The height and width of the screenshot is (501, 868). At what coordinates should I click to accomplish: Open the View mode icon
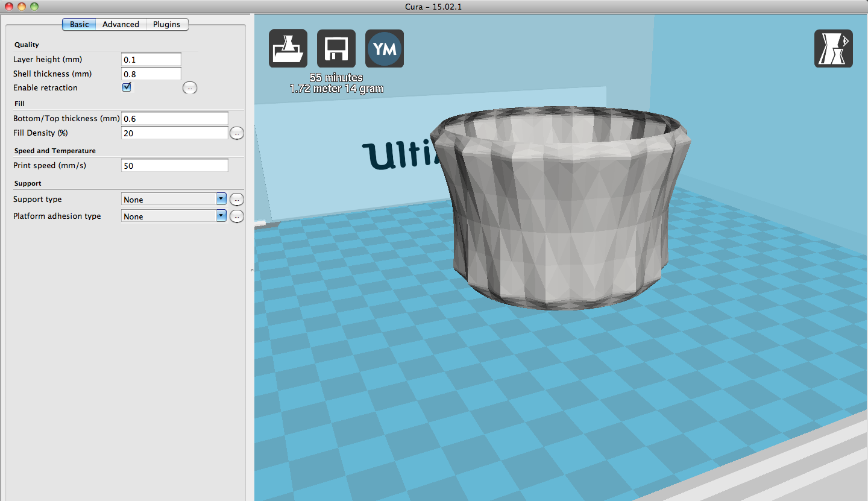coord(833,48)
